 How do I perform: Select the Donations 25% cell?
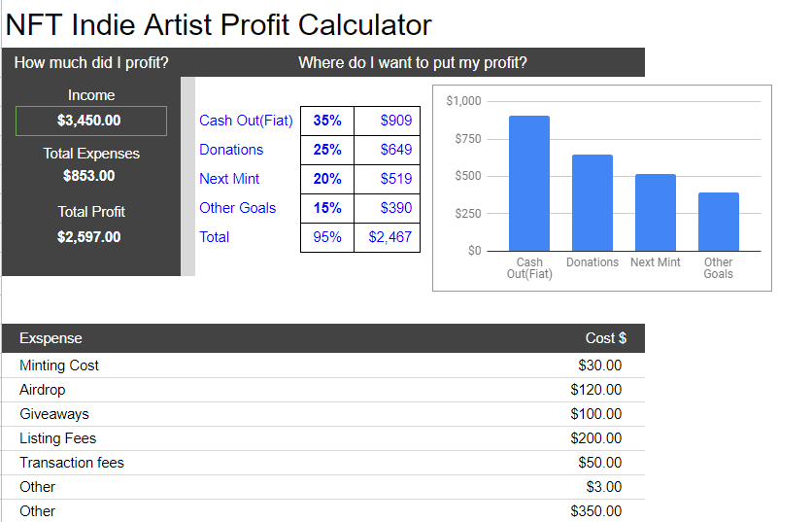click(327, 150)
